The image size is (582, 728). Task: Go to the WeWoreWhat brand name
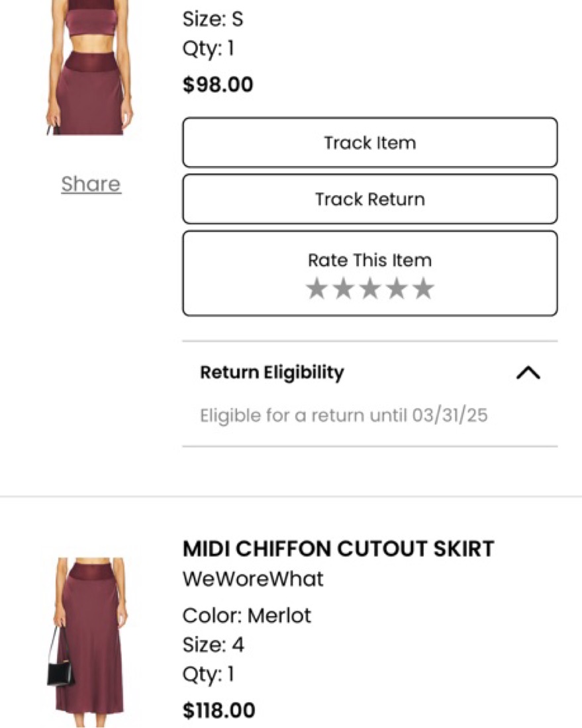[253, 579]
